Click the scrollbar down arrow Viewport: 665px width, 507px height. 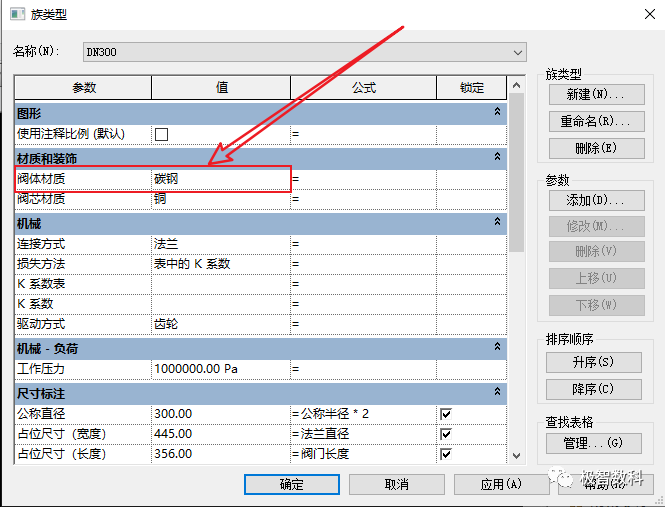pos(516,456)
